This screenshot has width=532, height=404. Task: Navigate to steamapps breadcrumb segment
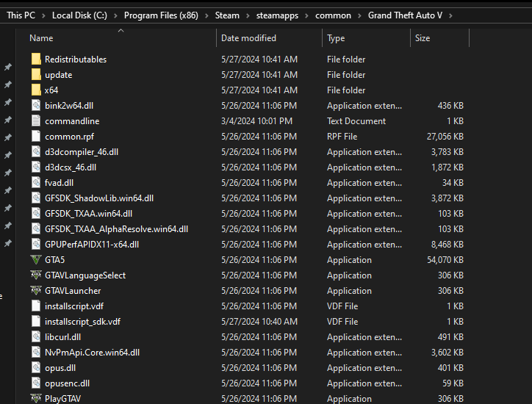coord(277,15)
